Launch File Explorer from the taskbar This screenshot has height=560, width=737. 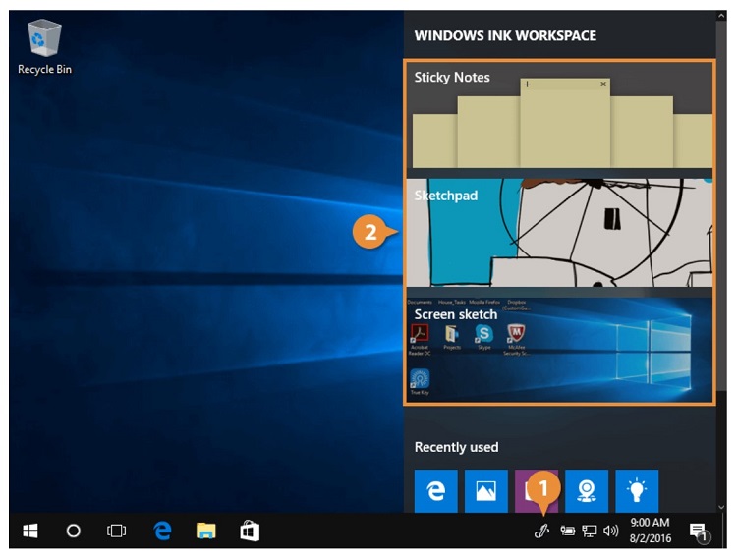(x=205, y=532)
